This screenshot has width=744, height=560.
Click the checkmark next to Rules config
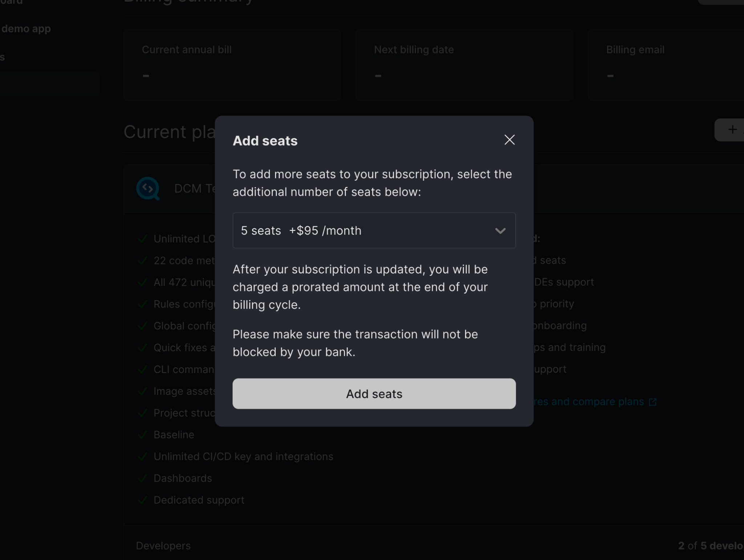(x=142, y=304)
